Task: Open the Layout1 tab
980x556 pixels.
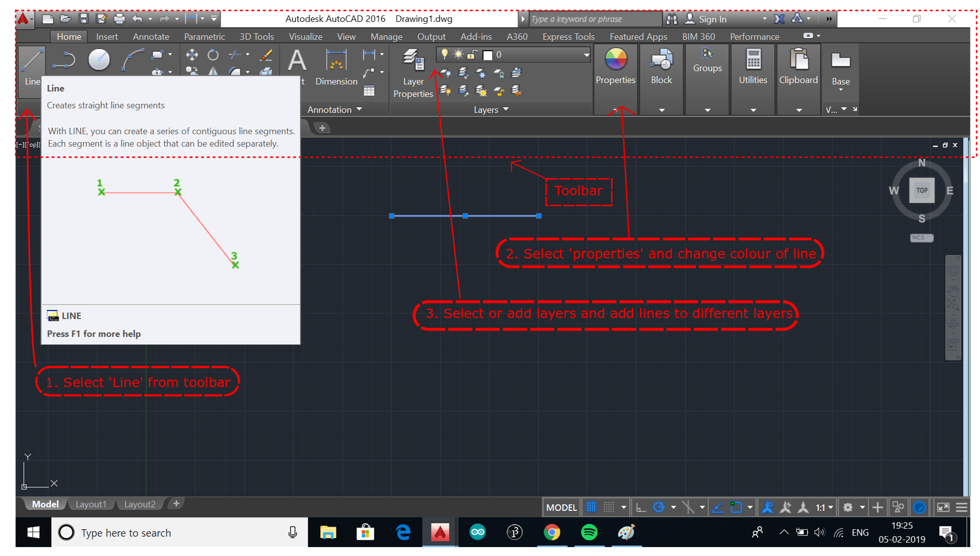Action: (x=90, y=504)
